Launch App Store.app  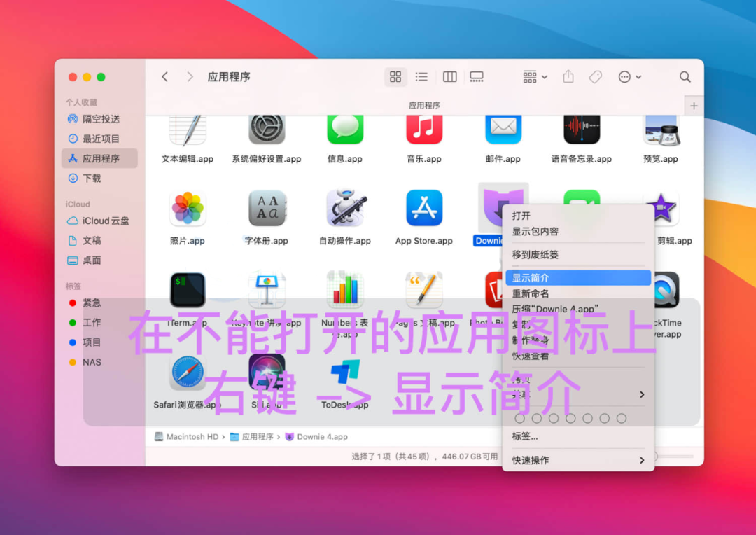click(423, 208)
